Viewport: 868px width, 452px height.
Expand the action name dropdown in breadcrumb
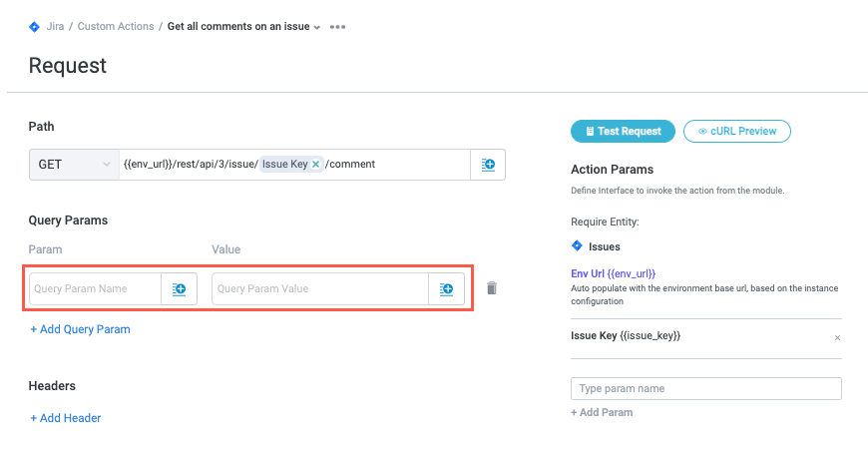point(317,28)
